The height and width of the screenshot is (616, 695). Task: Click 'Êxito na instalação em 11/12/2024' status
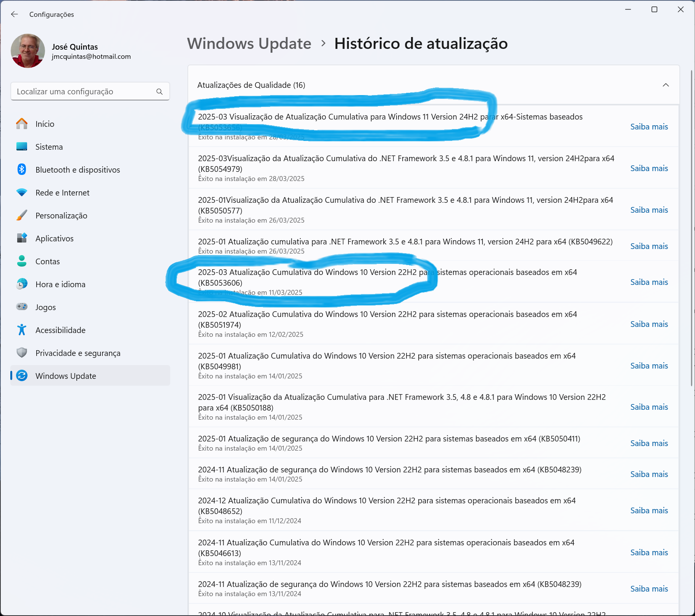pos(250,521)
